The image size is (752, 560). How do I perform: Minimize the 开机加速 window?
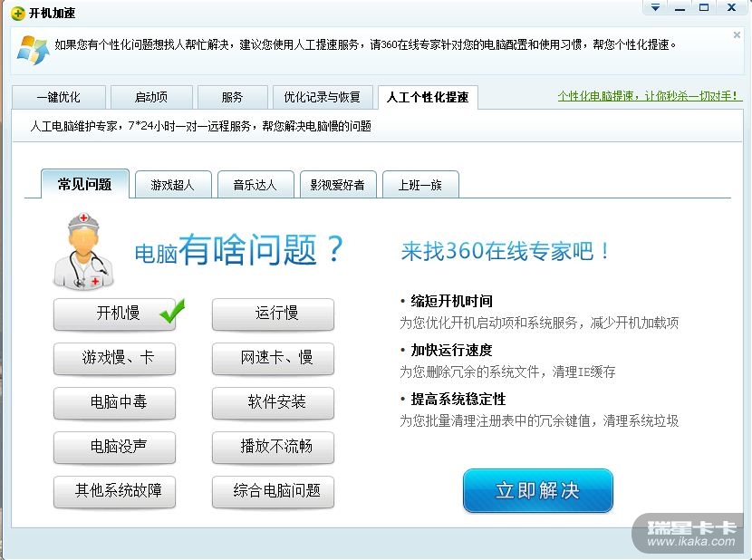(x=680, y=7)
